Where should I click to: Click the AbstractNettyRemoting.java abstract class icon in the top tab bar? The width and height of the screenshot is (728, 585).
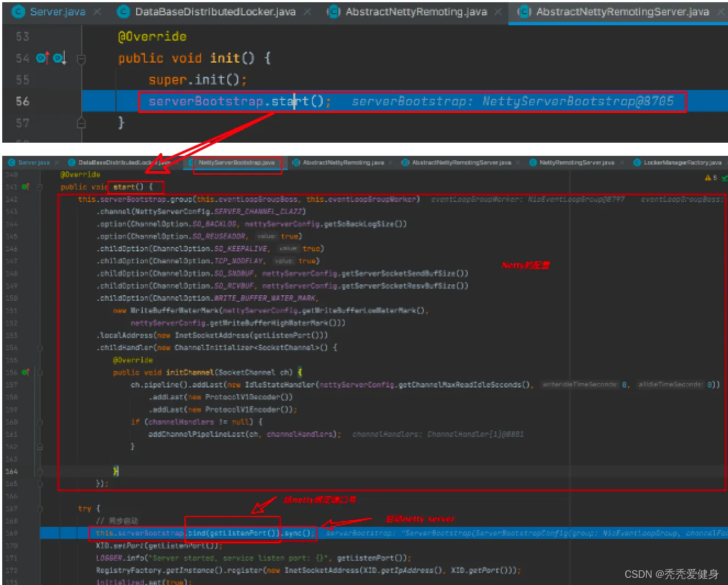[333, 12]
